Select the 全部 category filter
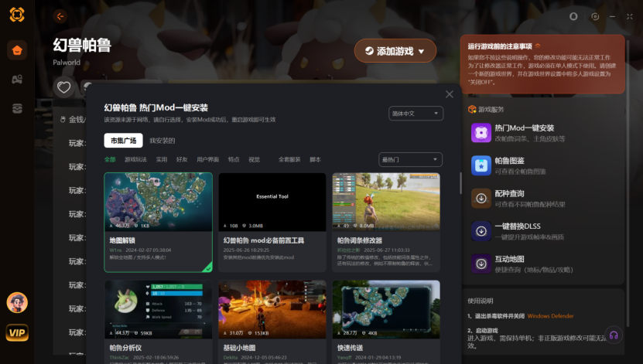The height and width of the screenshot is (364, 643). pos(110,159)
